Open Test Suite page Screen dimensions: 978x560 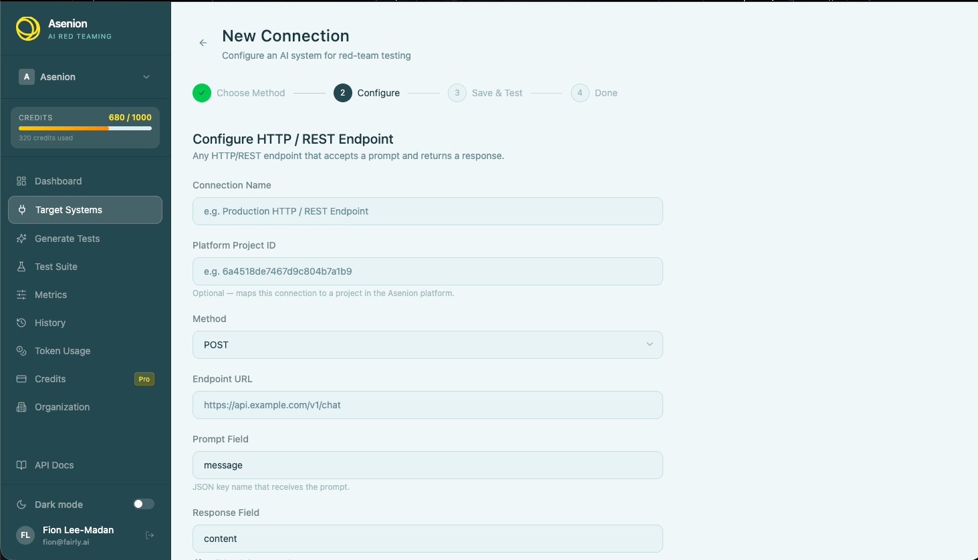click(x=85, y=267)
